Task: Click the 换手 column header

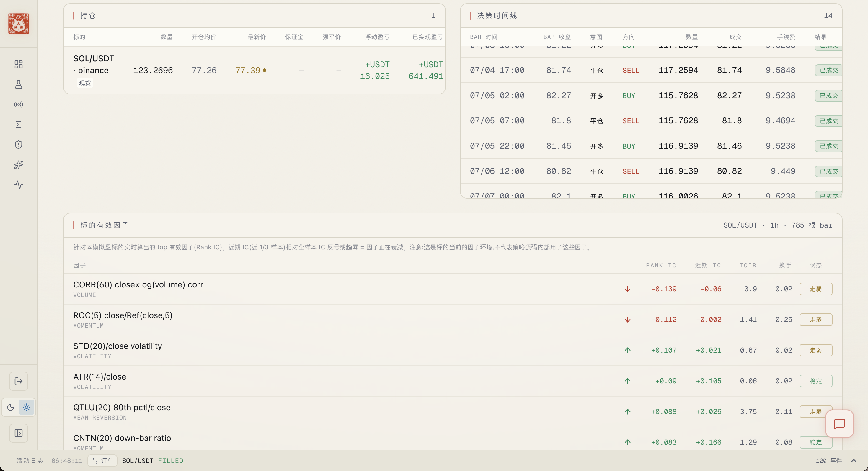Action: click(x=785, y=266)
